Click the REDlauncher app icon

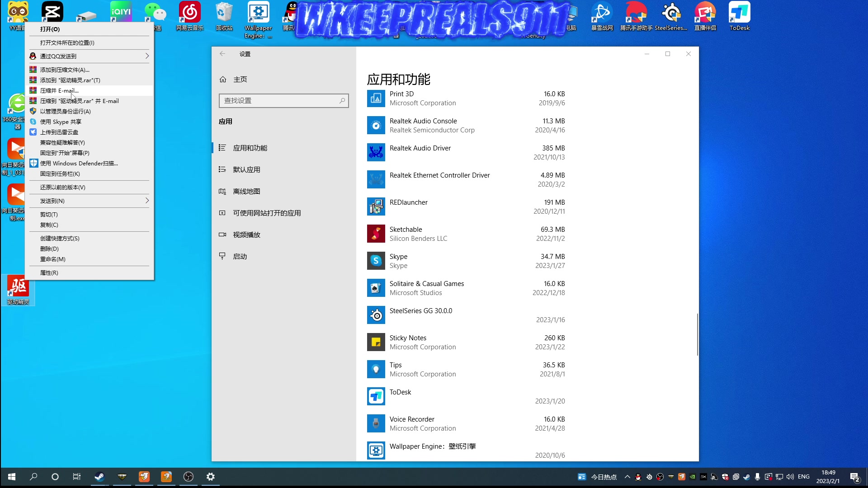376,206
